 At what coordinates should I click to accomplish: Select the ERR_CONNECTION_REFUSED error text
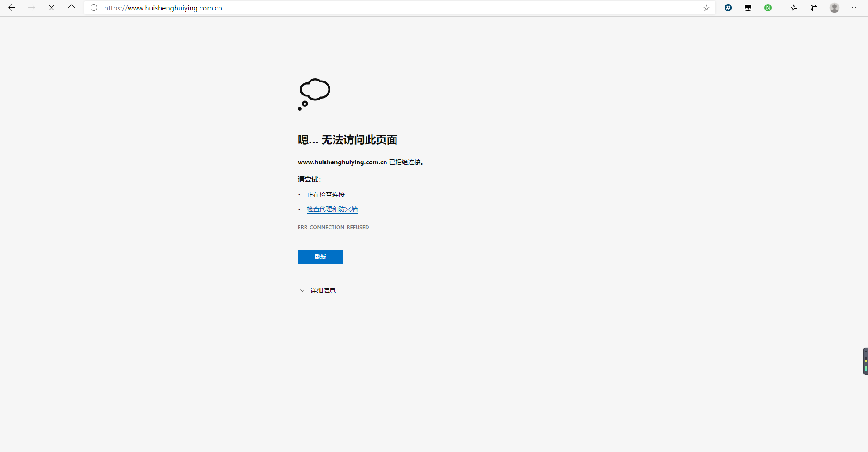point(333,228)
